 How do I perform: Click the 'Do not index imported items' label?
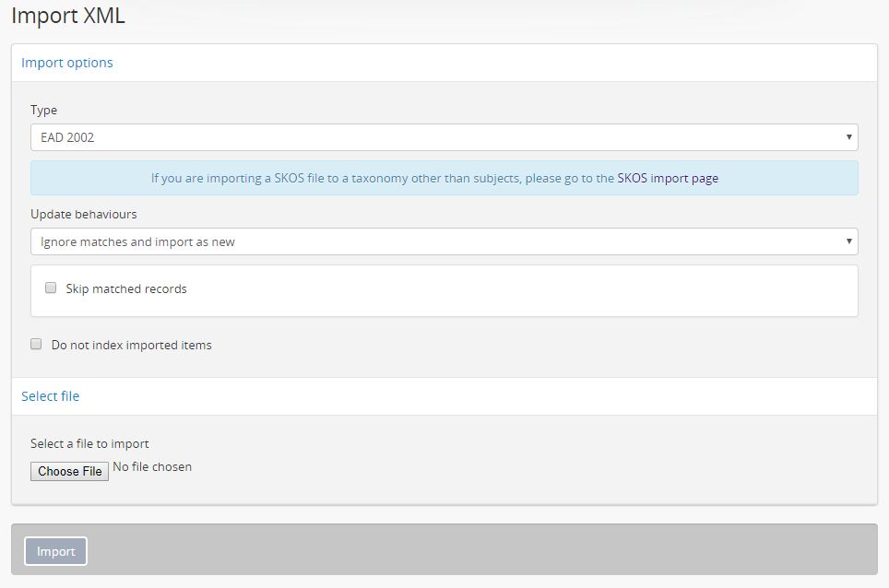[131, 345]
